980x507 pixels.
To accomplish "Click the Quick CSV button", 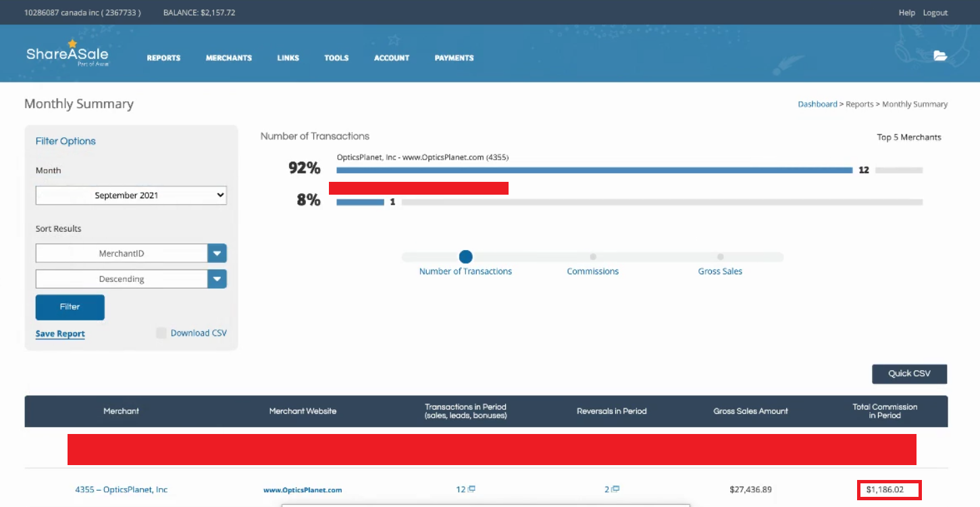I will [909, 374].
